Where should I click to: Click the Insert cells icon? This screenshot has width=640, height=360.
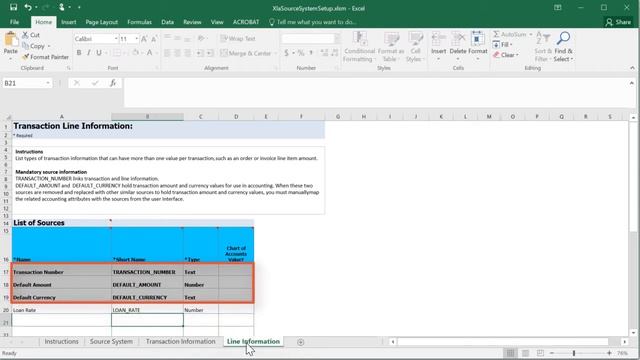pos(438,39)
